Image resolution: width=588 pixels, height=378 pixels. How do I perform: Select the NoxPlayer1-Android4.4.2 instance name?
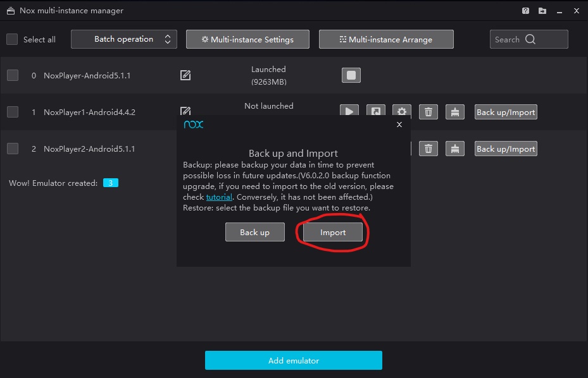click(x=89, y=113)
